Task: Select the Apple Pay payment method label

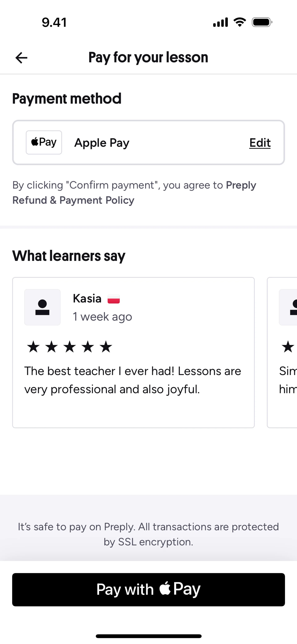Action: coord(102,143)
